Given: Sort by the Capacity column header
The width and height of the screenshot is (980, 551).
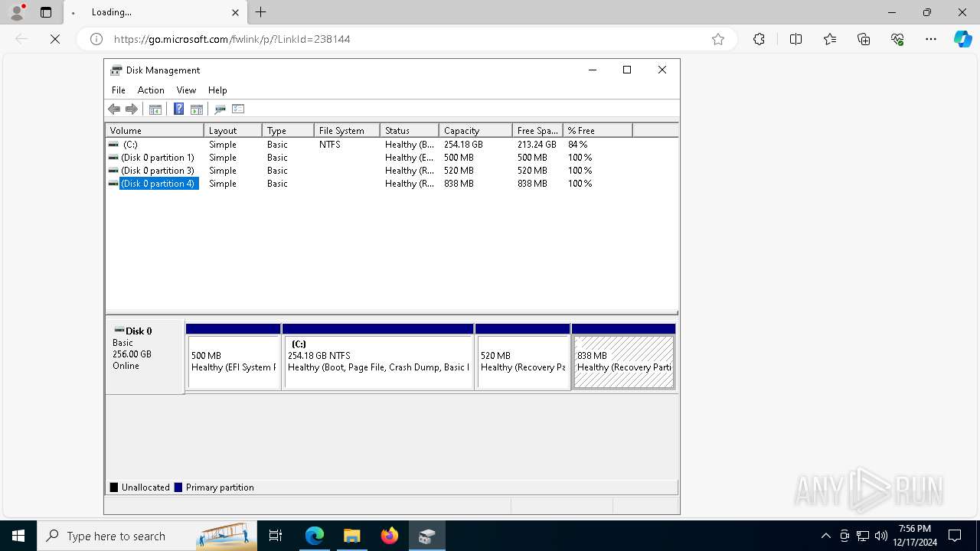Looking at the screenshot, I should [x=475, y=131].
